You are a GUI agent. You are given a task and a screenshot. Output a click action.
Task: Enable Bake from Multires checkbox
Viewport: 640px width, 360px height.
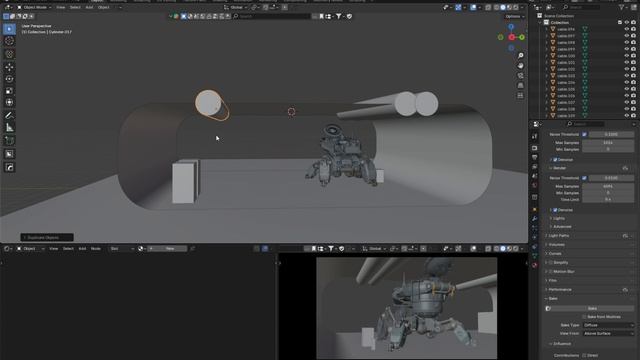[x=584, y=317]
